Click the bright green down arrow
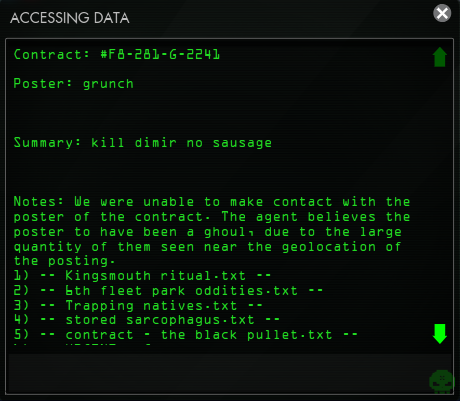This screenshot has width=460, height=401. [x=440, y=334]
